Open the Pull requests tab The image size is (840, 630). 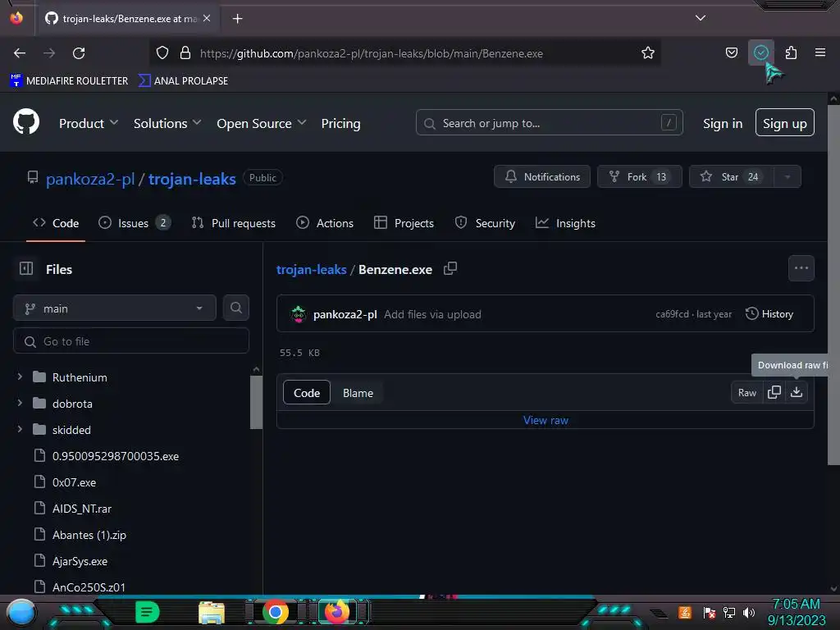coord(234,223)
